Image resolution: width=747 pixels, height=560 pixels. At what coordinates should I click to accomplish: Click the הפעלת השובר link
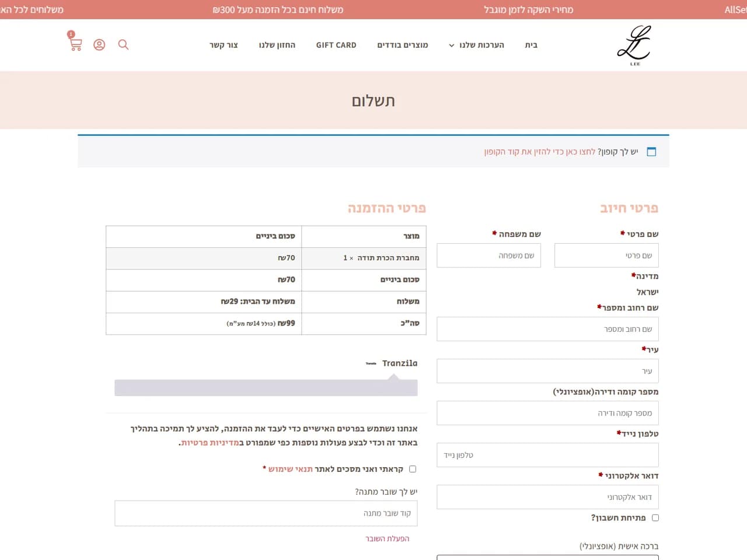[x=388, y=538]
